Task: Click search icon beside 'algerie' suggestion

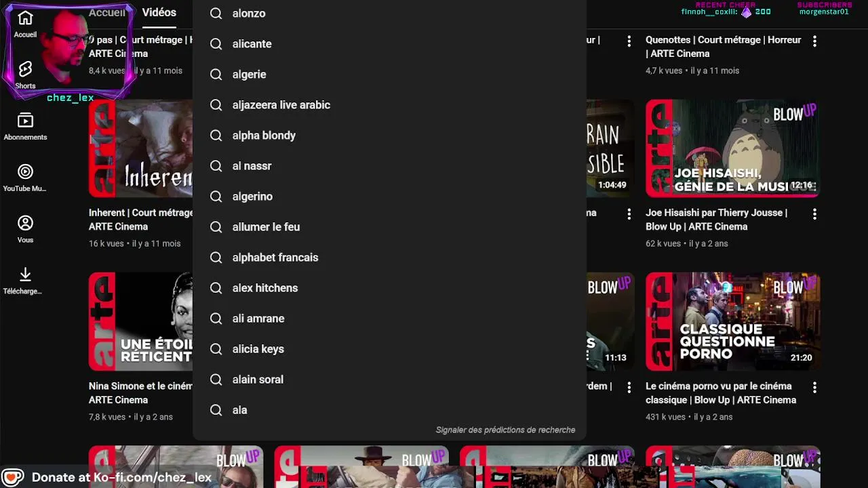Action: coord(216,75)
